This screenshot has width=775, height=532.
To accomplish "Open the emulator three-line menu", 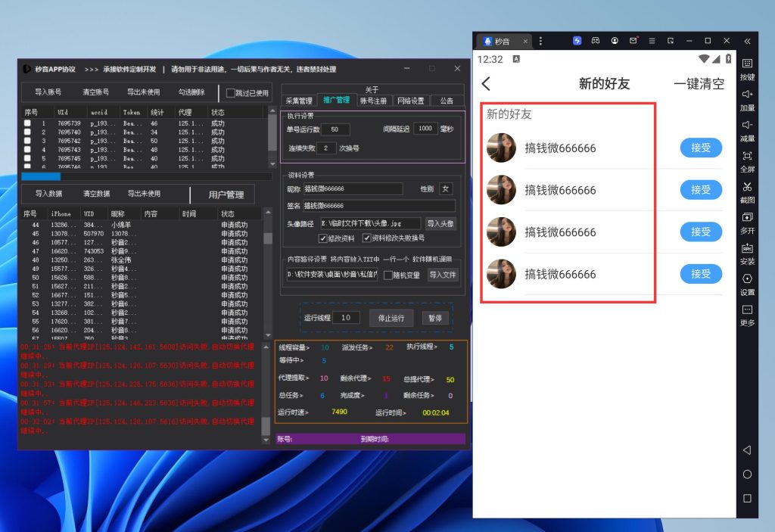I will point(652,41).
